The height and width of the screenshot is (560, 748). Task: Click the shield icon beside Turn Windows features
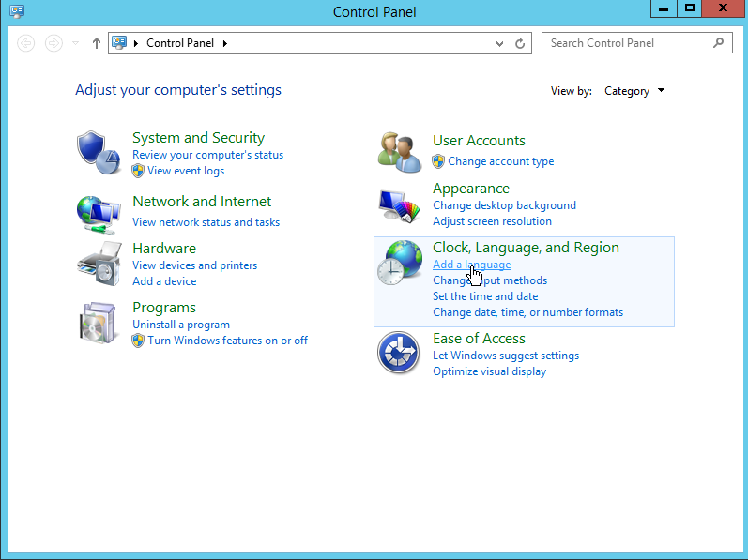pos(138,341)
